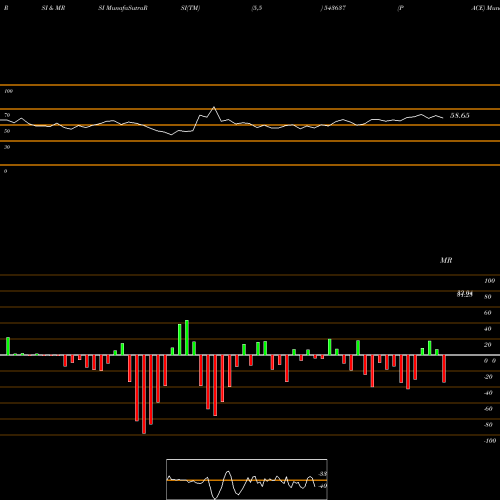The height and width of the screenshot is (500, 500).
Task: Click the -60 axis label in MR panel
Action: coord(488,409)
